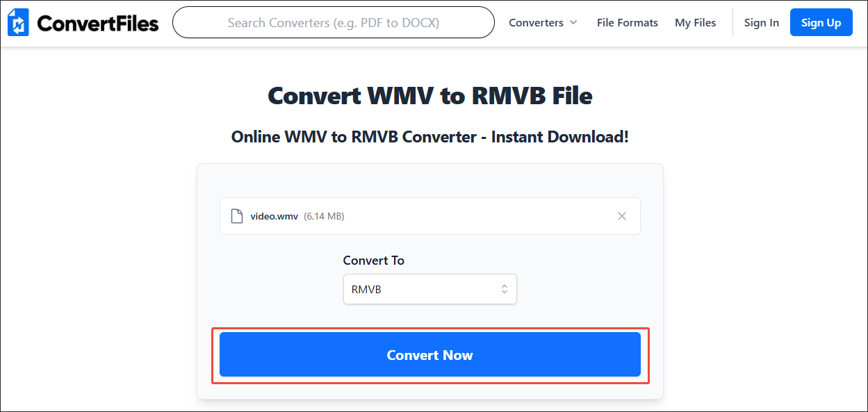The height and width of the screenshot is (412, 868).
Task: Select the Sign In link
Action: [762, 22]
